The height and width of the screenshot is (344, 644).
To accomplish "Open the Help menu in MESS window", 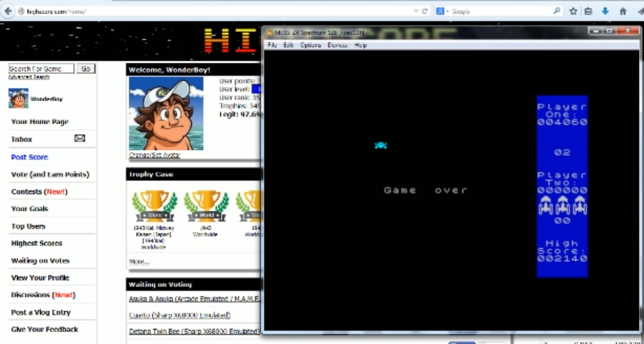I will coord(361,45).
